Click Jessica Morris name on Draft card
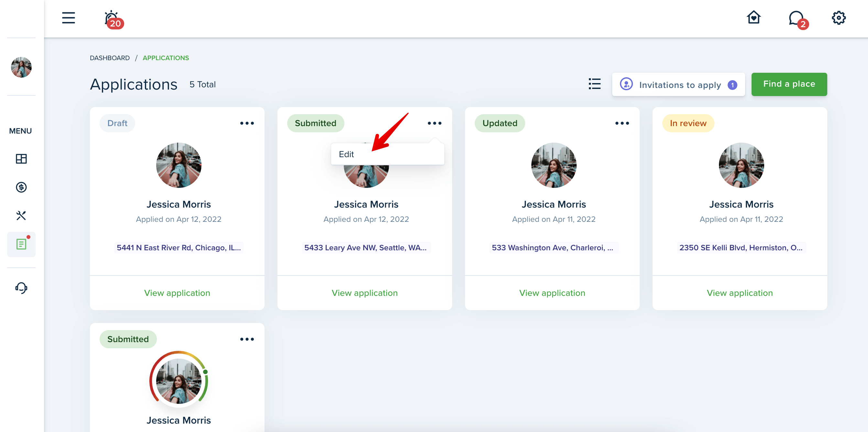Image resolution: width=868 pixels, height=432 pixels. click(179, 204)
